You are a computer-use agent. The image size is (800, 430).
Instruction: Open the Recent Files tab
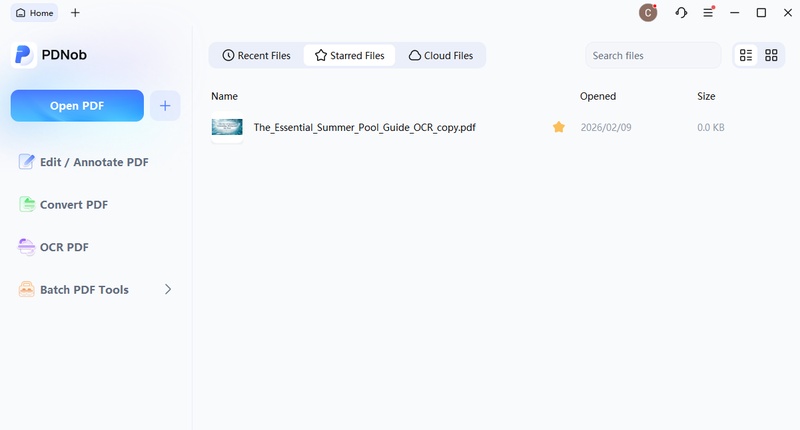257,56
